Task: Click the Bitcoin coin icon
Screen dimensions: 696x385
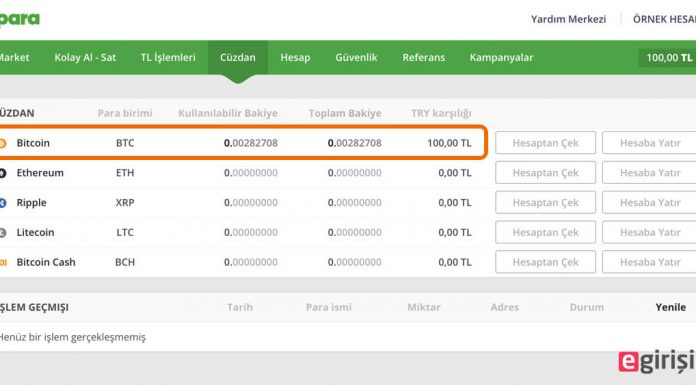Action: [x=3, y=143]
